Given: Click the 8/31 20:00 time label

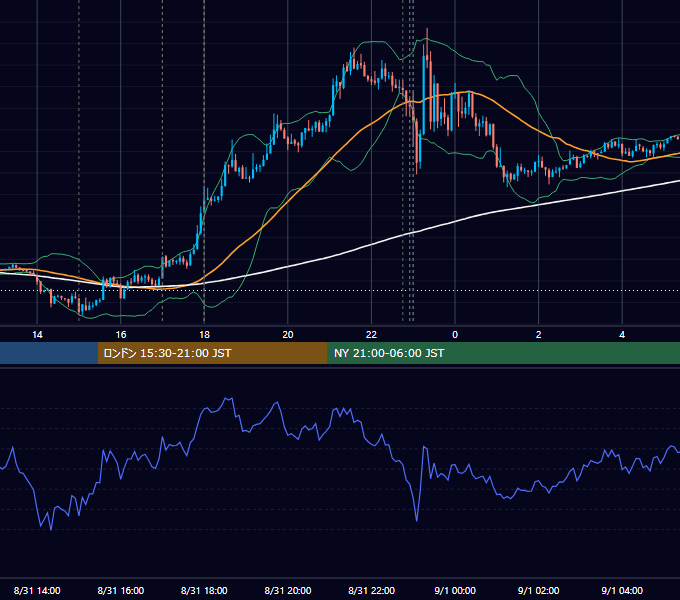Looking at the screenshot, I should 288,590.
